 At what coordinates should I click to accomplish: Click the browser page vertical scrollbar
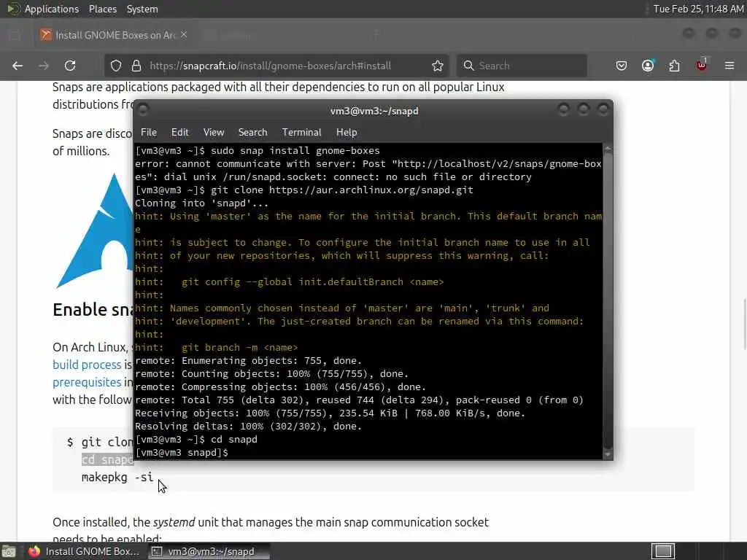pyautogui.click(x=743, y=324)
